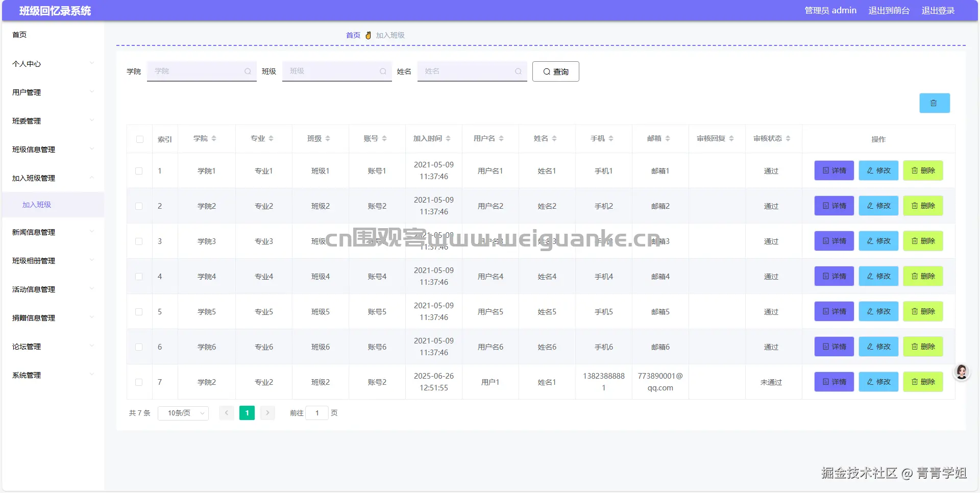This screenshot has height=493, width=980.
Task: Open the 10条/页 page size dropdown
Action: 183,413
